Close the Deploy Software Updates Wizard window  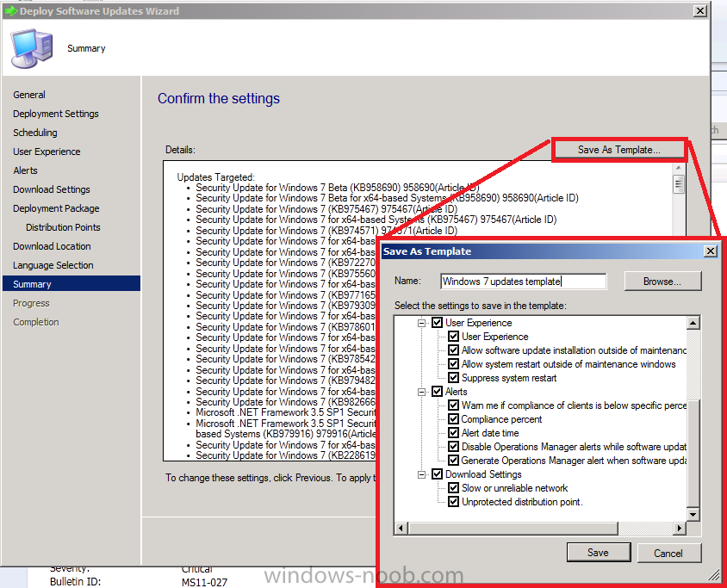tap(700, 10)
